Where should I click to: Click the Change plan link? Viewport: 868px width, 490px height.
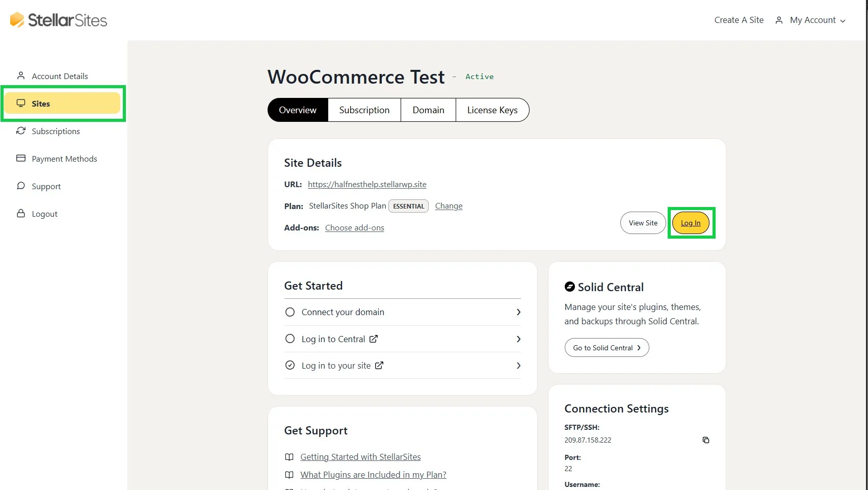(x=449, y=205)
